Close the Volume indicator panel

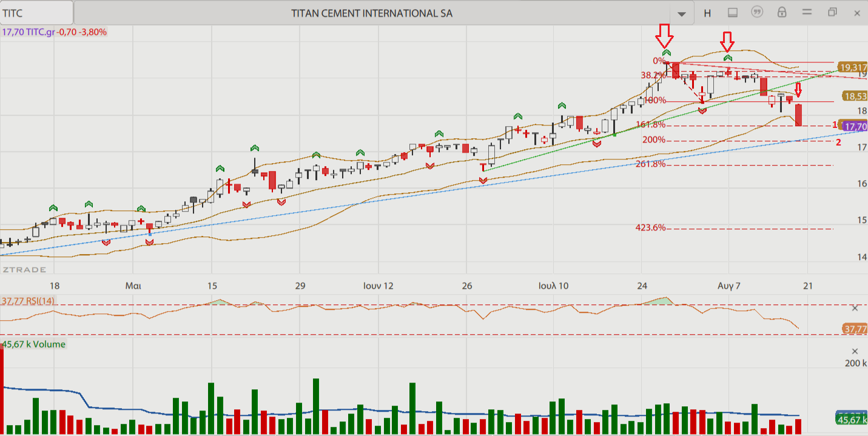pyautogui.click(x=855, y=351)
